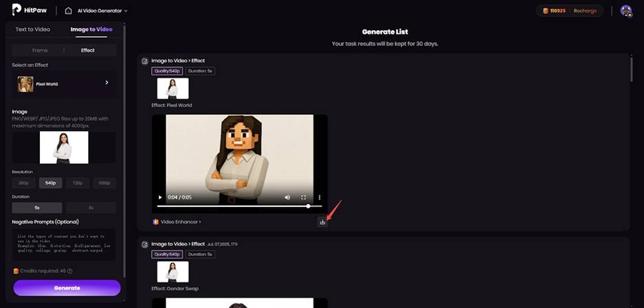
Task: Select 8s duration
Action: tap(91, 208)
